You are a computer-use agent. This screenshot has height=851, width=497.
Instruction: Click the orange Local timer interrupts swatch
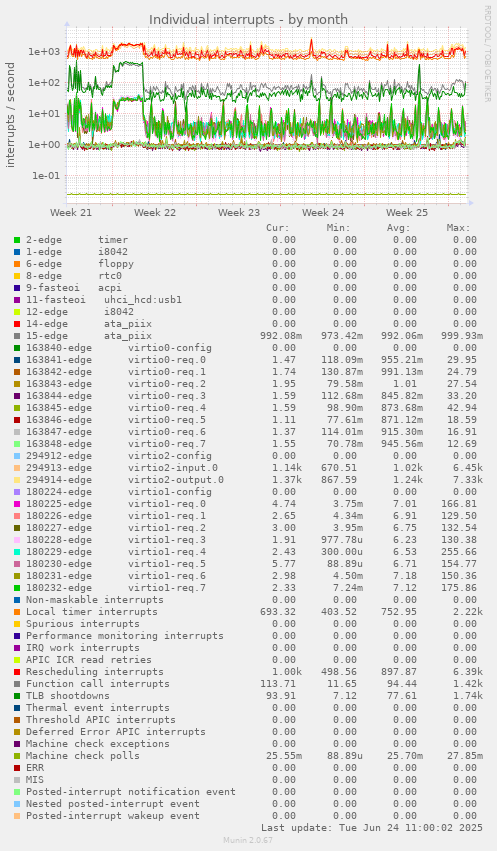coord(17,612)
